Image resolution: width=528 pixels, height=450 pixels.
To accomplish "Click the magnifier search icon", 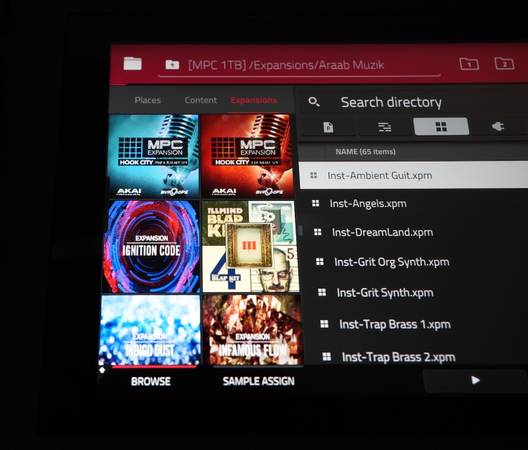I will tap(314, 102).
